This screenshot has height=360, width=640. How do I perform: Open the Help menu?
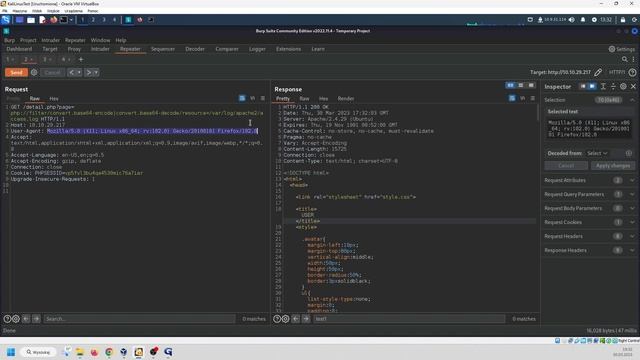pos(121,40)
